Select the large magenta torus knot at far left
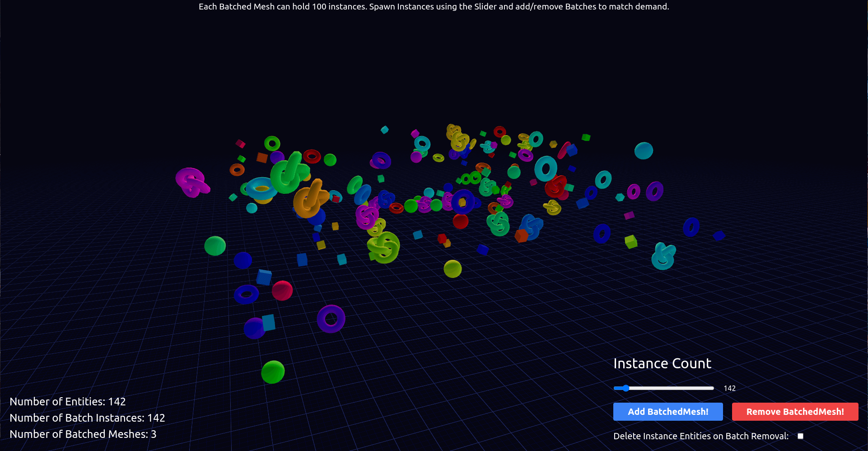 192,183
